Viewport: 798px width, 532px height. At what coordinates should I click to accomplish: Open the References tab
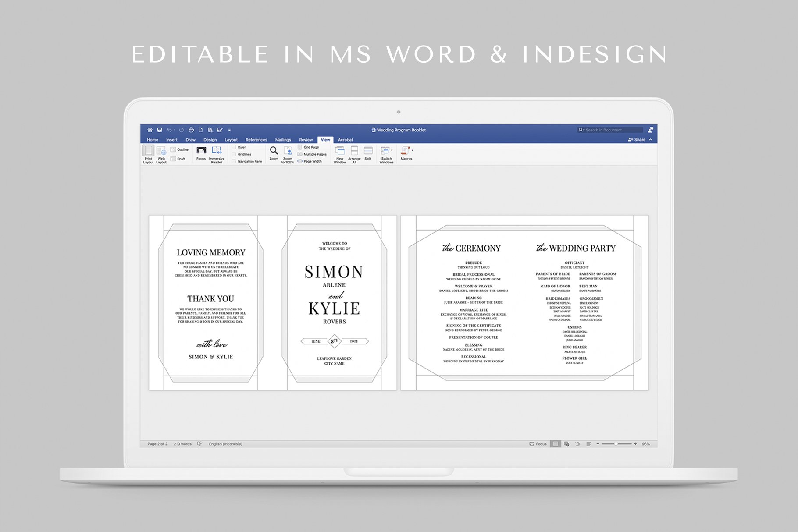click(256, 140)
